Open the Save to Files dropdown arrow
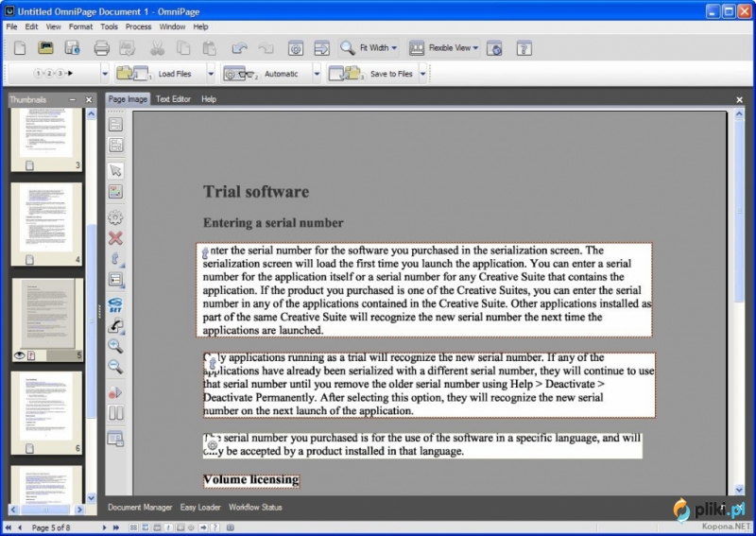Screen dimensions: 756x536 click(x=422, y=74)
